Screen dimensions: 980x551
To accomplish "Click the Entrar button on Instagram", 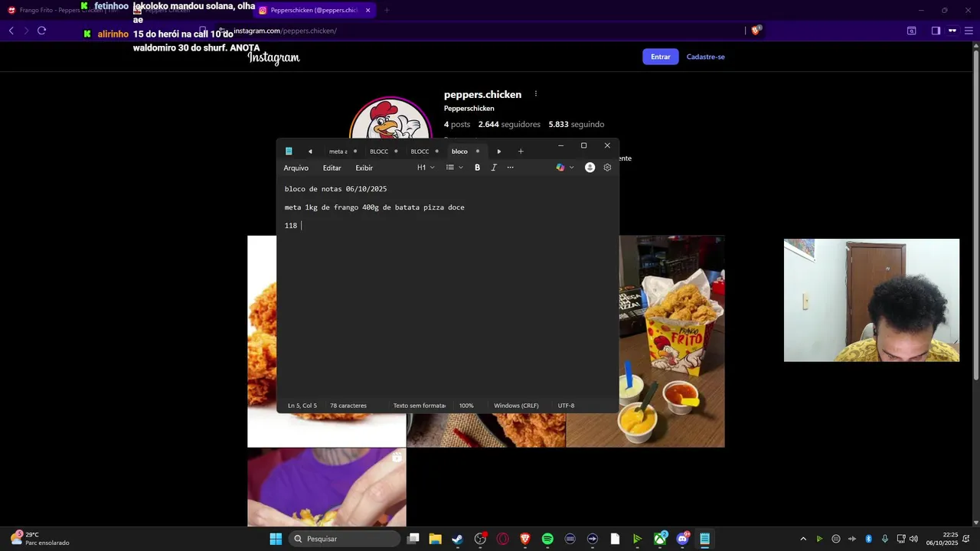I will tap(660, 57).
